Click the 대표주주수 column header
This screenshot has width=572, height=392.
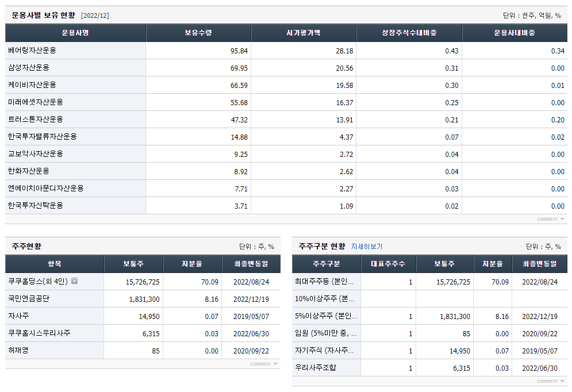click(x=388, y=264)
